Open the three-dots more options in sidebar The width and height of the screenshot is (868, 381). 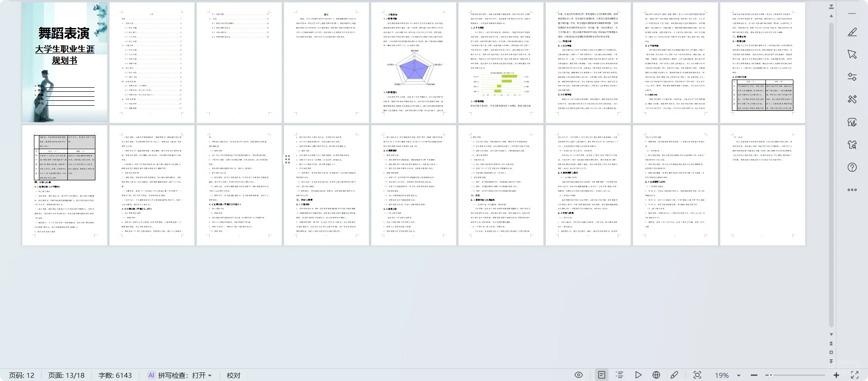coord(852,190)
